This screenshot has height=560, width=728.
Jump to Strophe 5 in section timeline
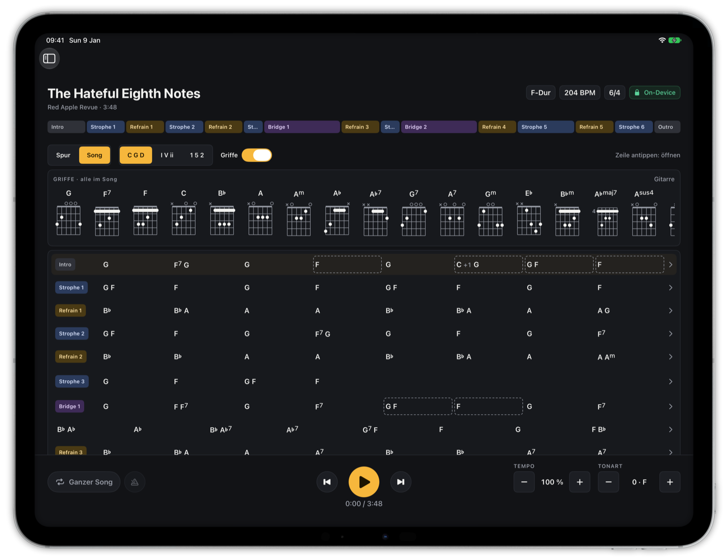pyautogui.click(x=546, y=127)
